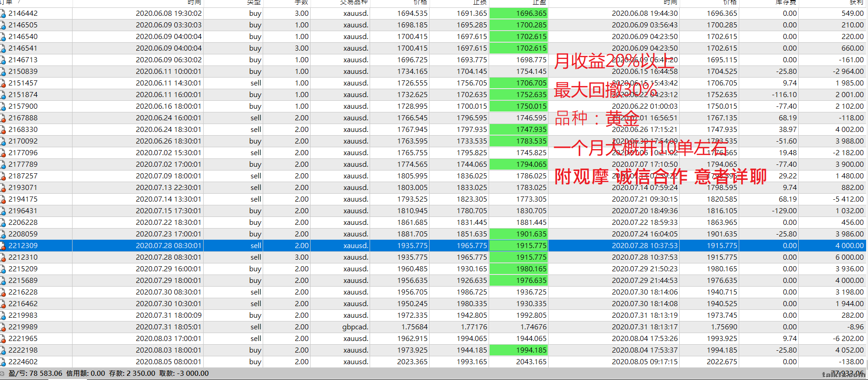The width and height of the screenshot is (868, 380).
Task: Click order number 2146713
Action: click(x=23, y=60)
